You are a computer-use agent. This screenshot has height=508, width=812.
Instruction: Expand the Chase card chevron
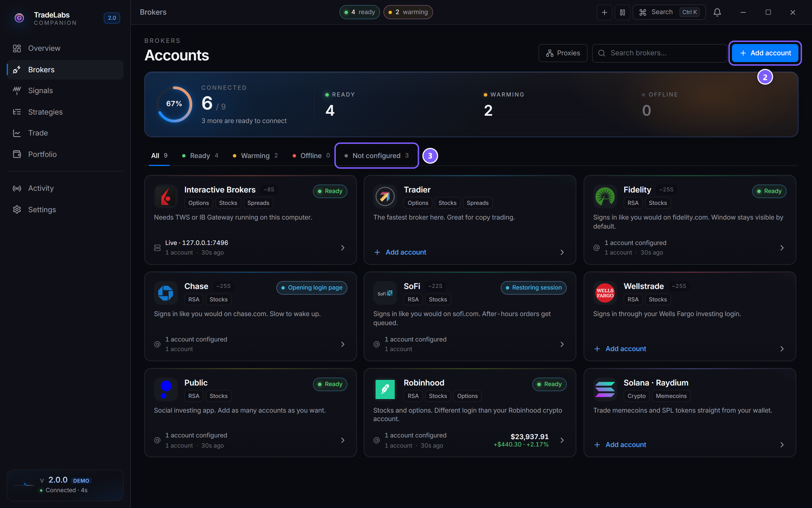[343, 344]
